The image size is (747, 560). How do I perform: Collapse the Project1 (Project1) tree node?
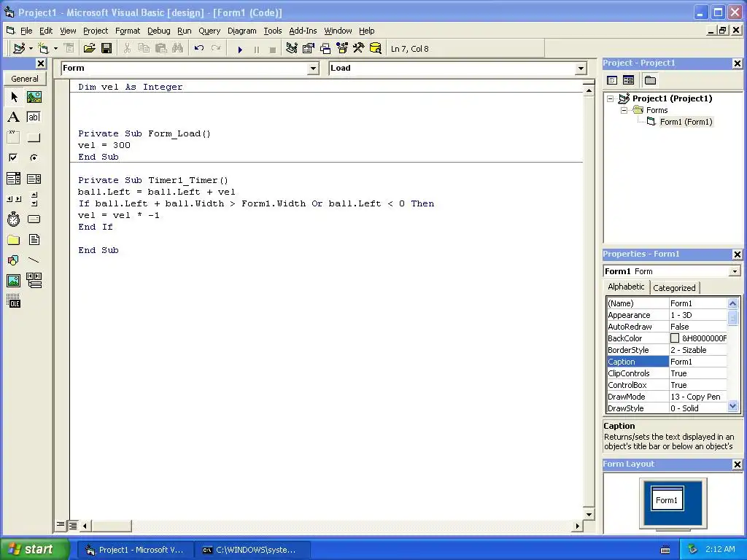(x=611, y=99)
